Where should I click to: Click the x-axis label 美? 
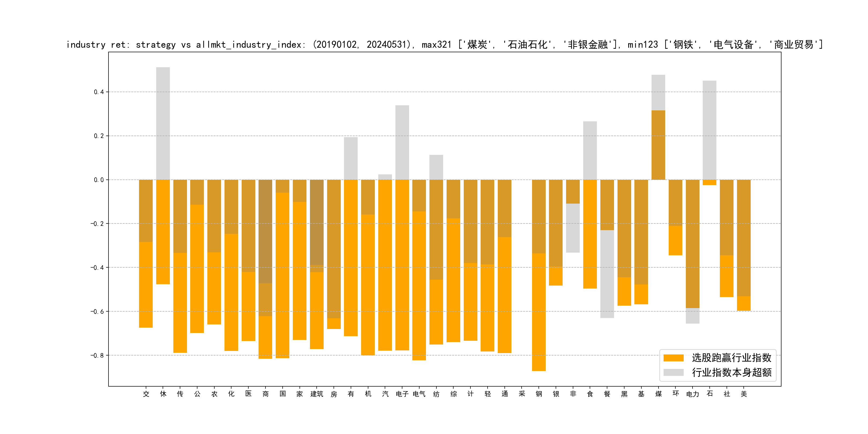click(x=744, y=394)
